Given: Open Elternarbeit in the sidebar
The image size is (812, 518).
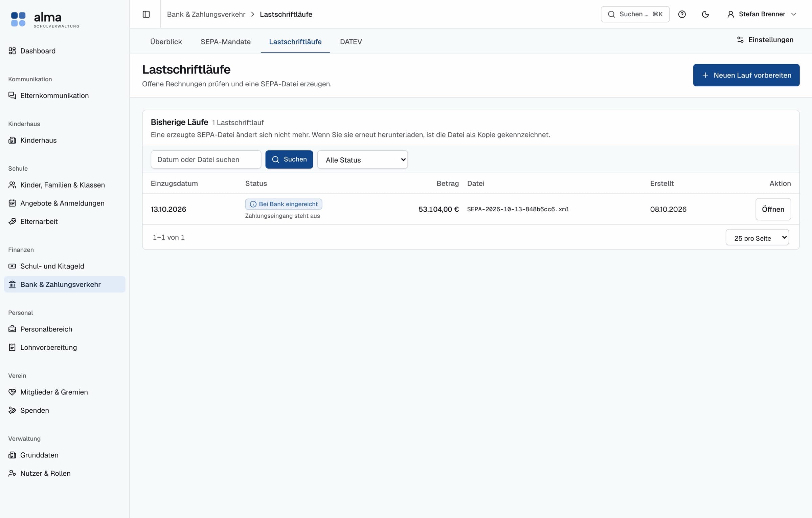Looking at the screenshot, I should click(65, 221).
